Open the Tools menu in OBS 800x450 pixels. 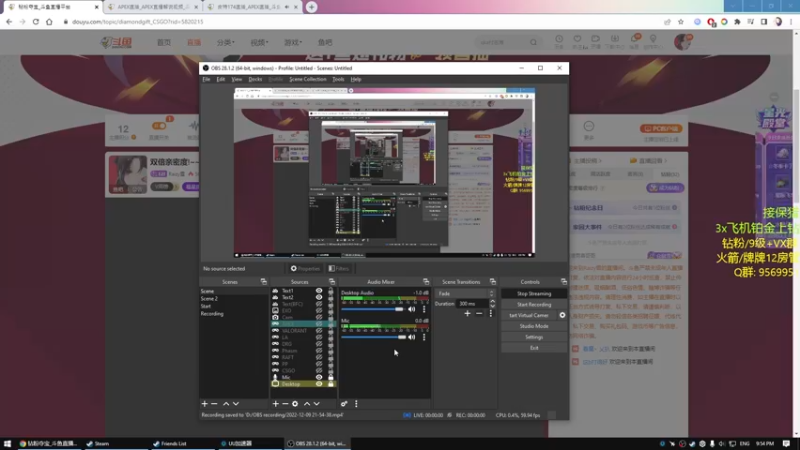338,79
